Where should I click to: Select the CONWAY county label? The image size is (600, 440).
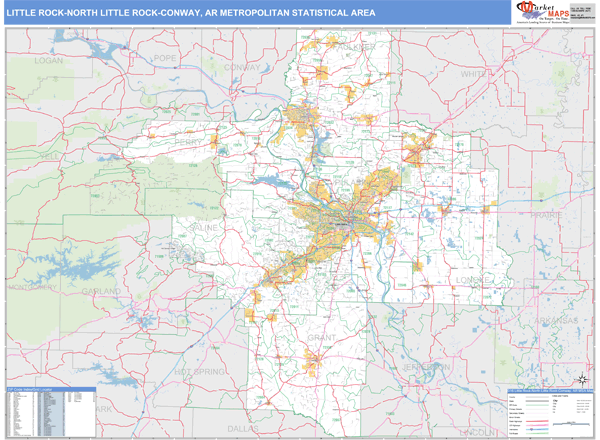(x=242, y=68)
